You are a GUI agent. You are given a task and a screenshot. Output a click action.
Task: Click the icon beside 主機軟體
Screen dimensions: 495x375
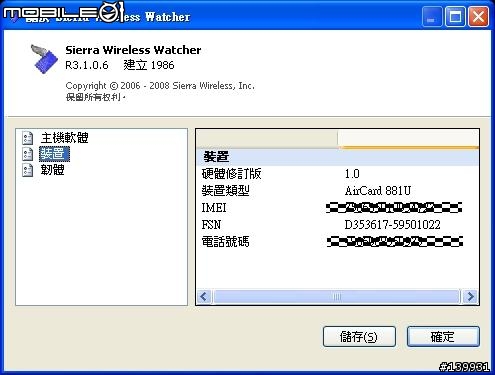point(27,138)
